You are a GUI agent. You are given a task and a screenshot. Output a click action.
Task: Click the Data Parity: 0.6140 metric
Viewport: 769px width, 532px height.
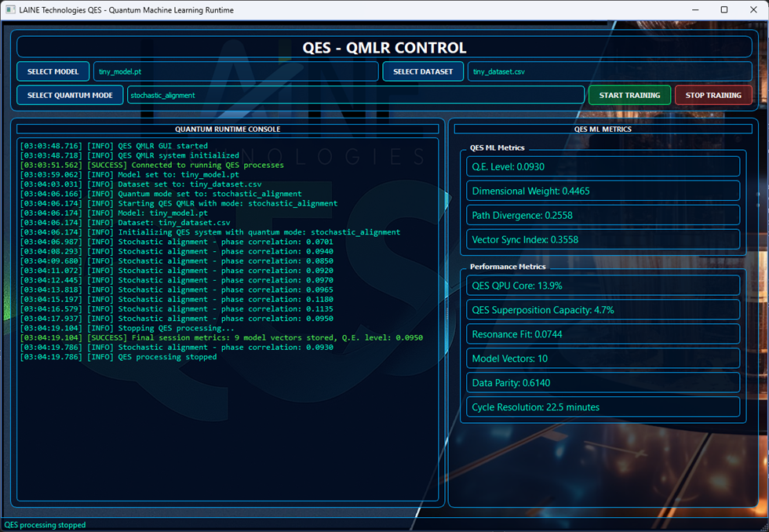[x=603, y=382]
